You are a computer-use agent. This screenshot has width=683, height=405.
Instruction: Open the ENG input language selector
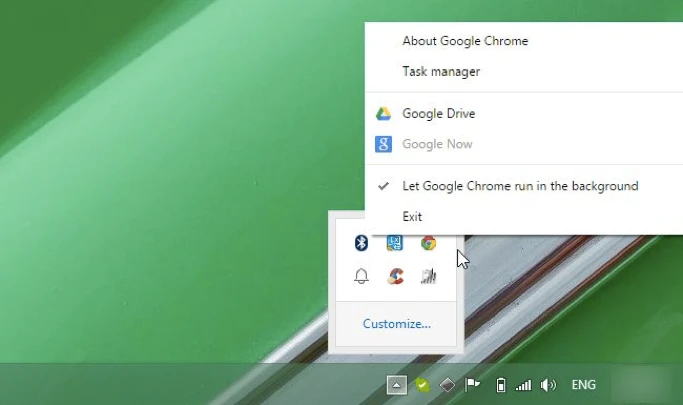tap(583, 385)
